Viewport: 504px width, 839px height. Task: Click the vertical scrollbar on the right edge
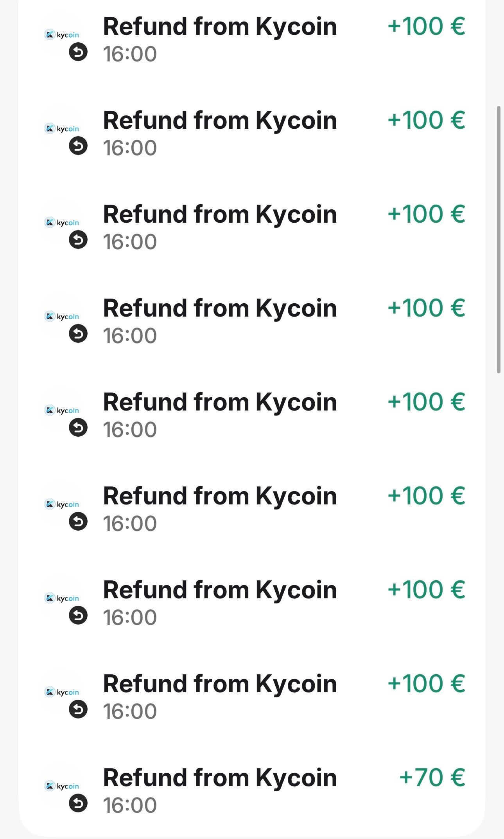(x=499, y=239)
